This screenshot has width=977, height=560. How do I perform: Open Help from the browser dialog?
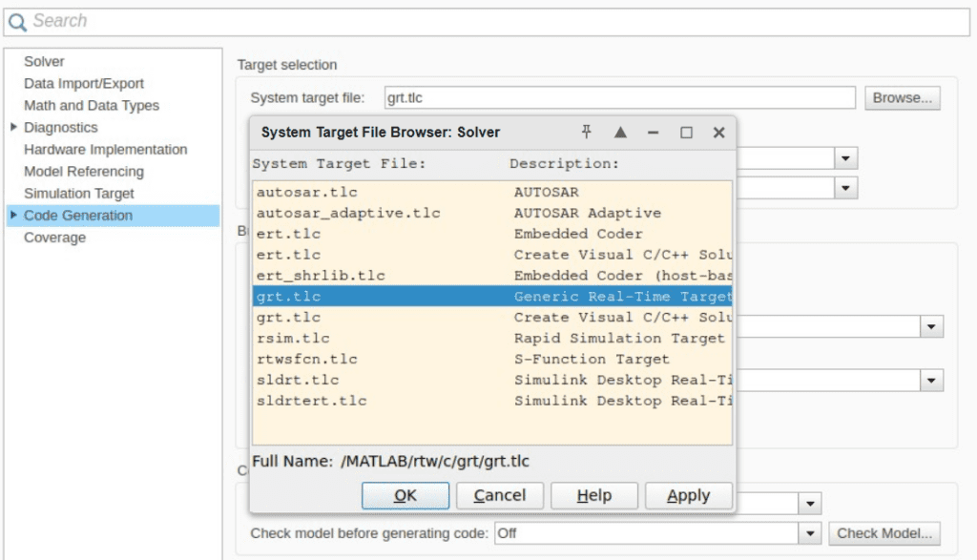point(593,495)
